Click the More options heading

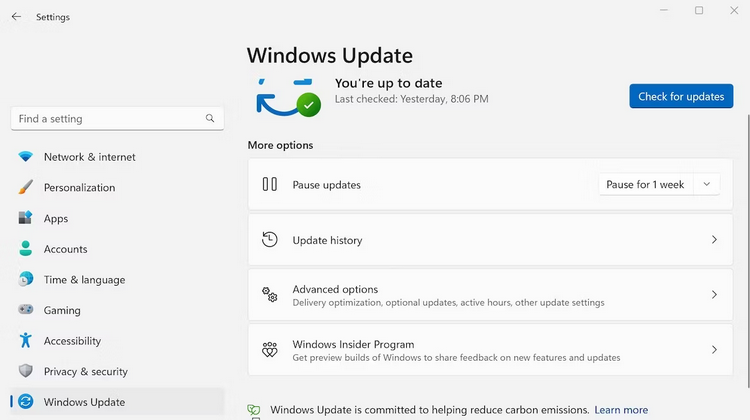point(280,145)
